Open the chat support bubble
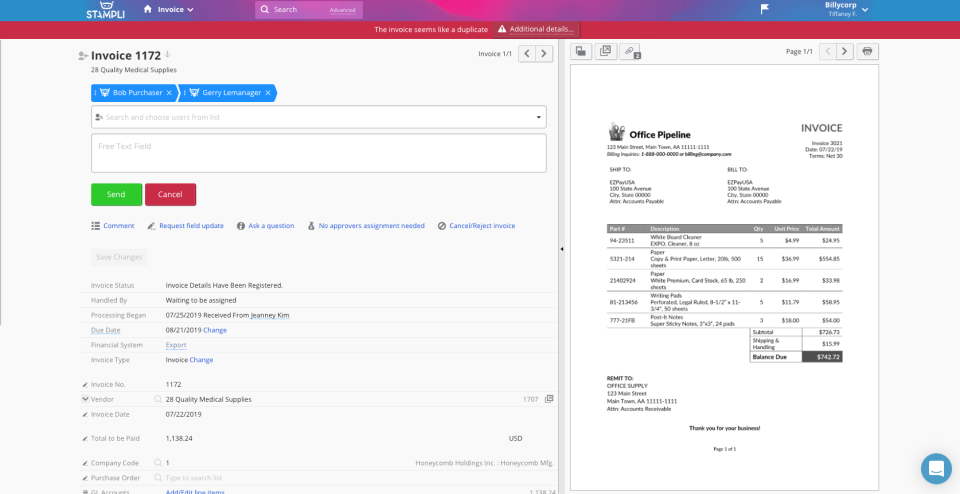 point(936,468)
